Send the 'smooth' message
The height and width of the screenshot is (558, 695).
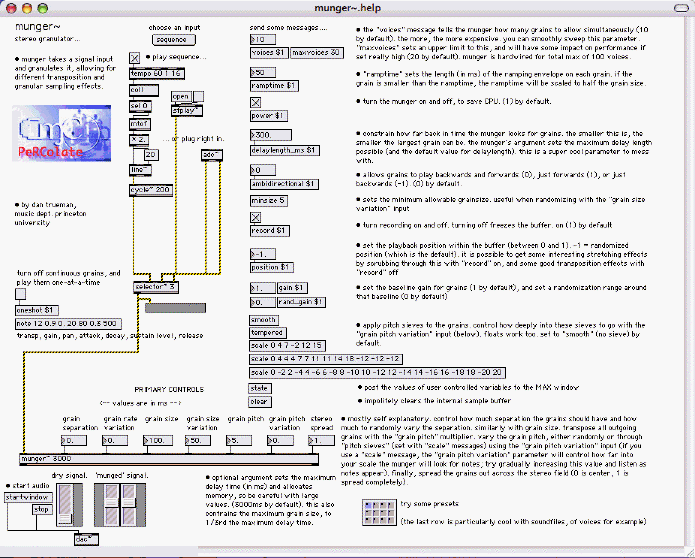264,320
